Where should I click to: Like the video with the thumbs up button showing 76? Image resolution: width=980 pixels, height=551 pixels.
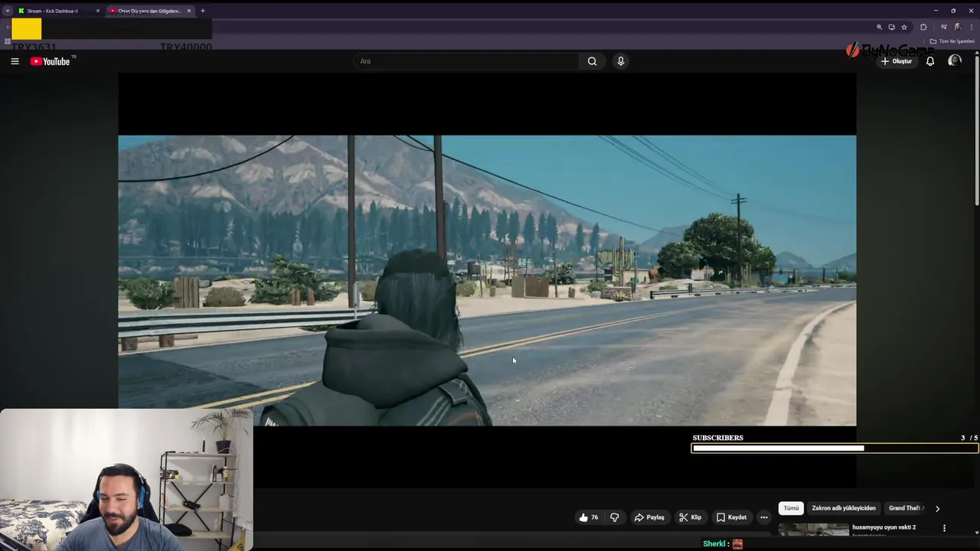click(x=588, y=517)
